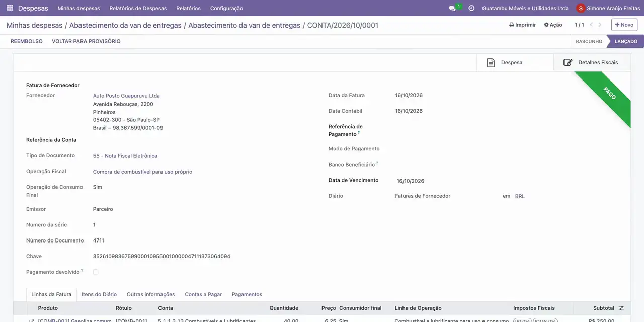Go to first Abastecimento da van de entregas breadcrumb
The image size is (644, 322).
click(x=125, y=25)
